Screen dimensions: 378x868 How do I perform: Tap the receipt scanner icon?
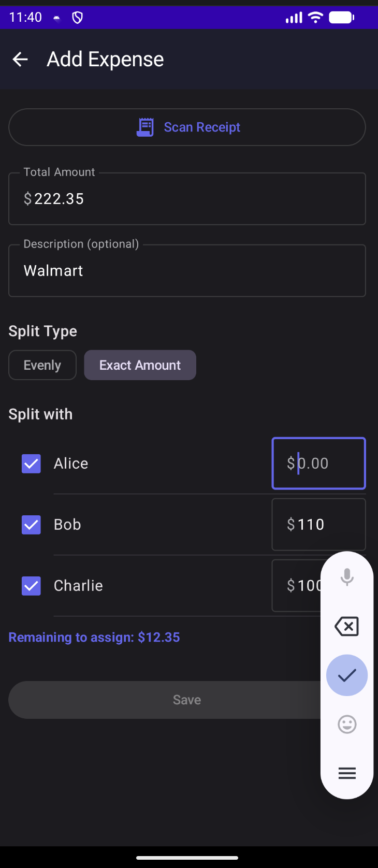tap(145, 127)
